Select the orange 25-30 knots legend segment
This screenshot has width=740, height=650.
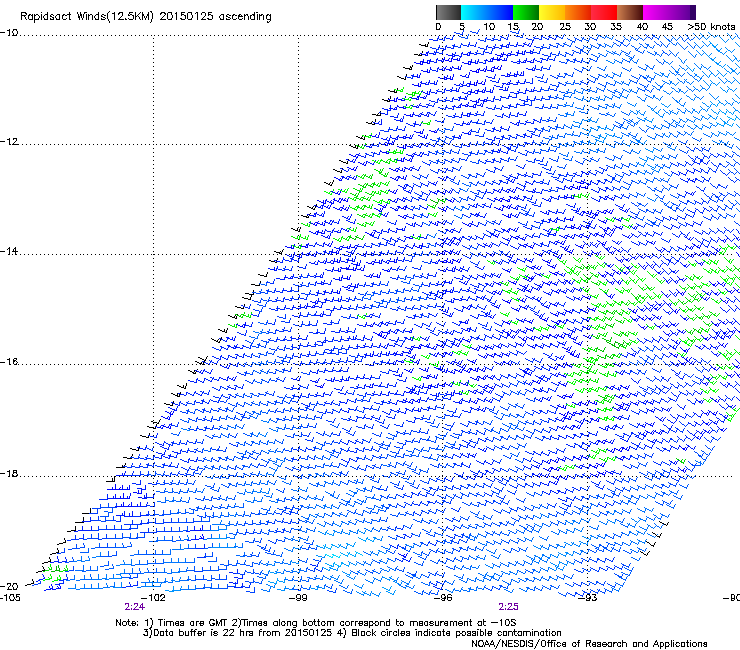(x=578, y=12)
